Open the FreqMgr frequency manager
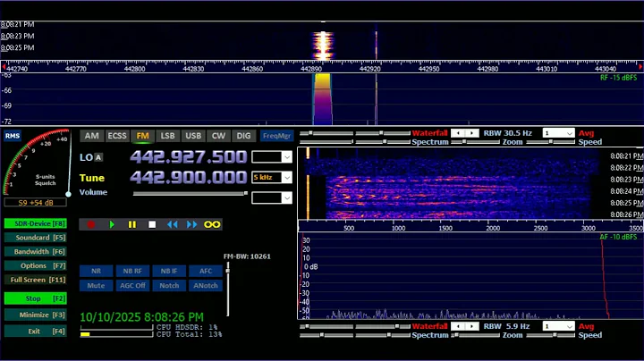 [x=276, y=136]
